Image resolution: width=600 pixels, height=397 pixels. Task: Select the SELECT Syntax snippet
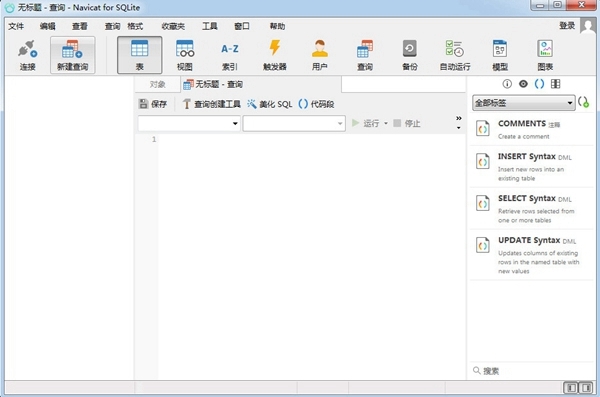532,208
